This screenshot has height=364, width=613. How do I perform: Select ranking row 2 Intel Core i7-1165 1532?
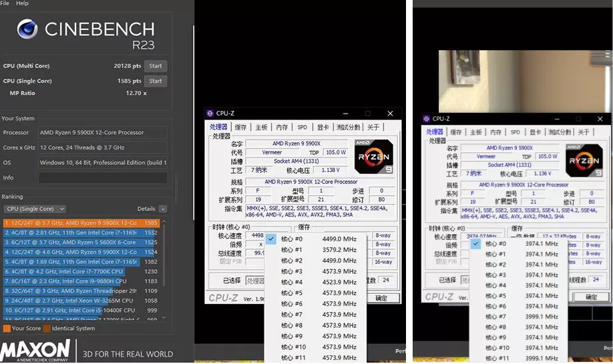81,232
